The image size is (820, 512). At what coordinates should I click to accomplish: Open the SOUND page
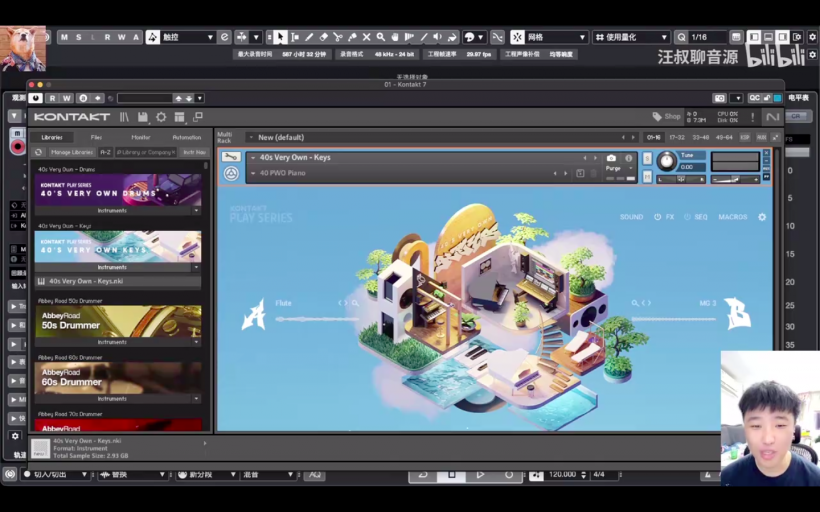pyautogui.click(x=631, y=217)
